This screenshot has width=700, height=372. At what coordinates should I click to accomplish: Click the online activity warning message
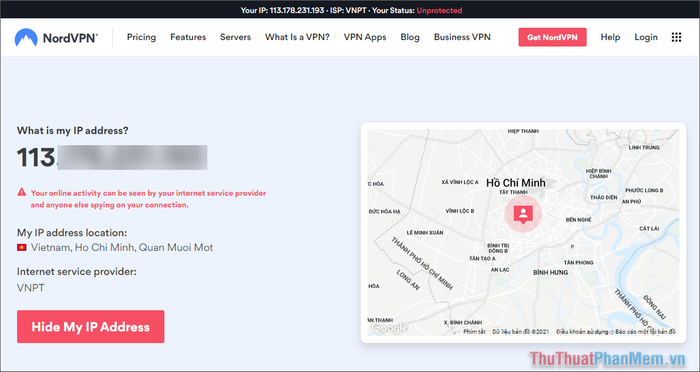148,199
